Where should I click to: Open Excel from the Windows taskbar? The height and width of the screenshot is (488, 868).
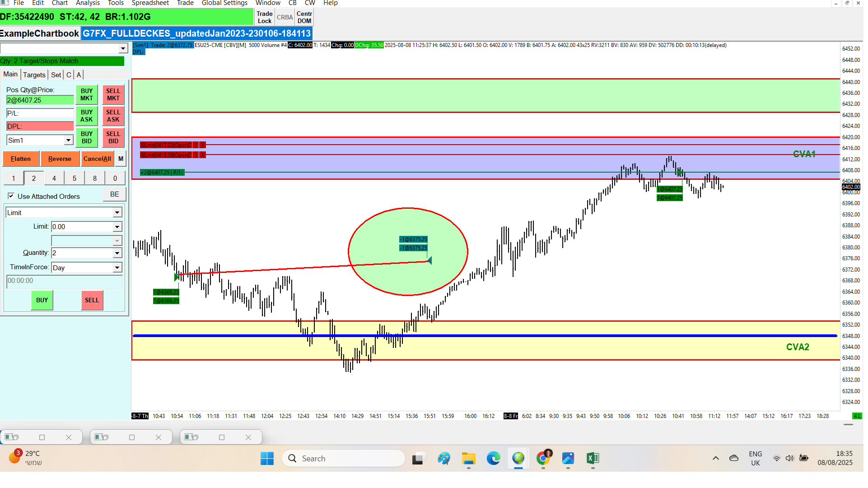[x=593, y=459]
